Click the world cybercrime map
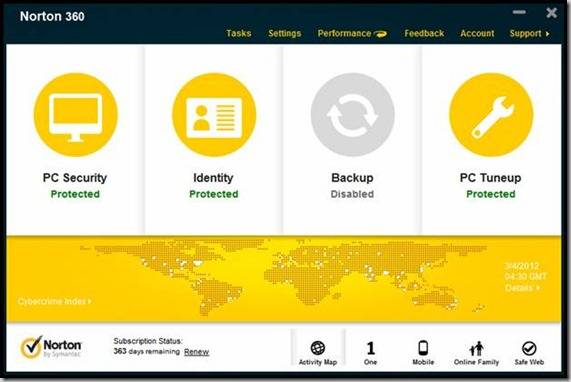Viewport: 571px width, 382px height. click(284, 277)
